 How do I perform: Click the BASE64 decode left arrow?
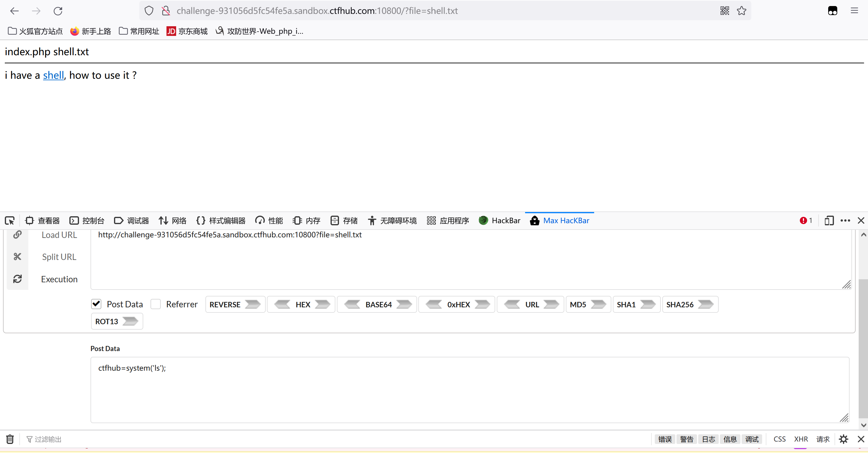pos(353,304)
